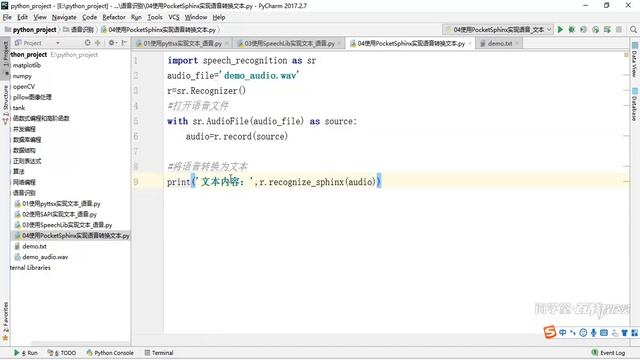Expand the openCV folder
The height and width of the screenshot is (360, 640).
(24, 87)
